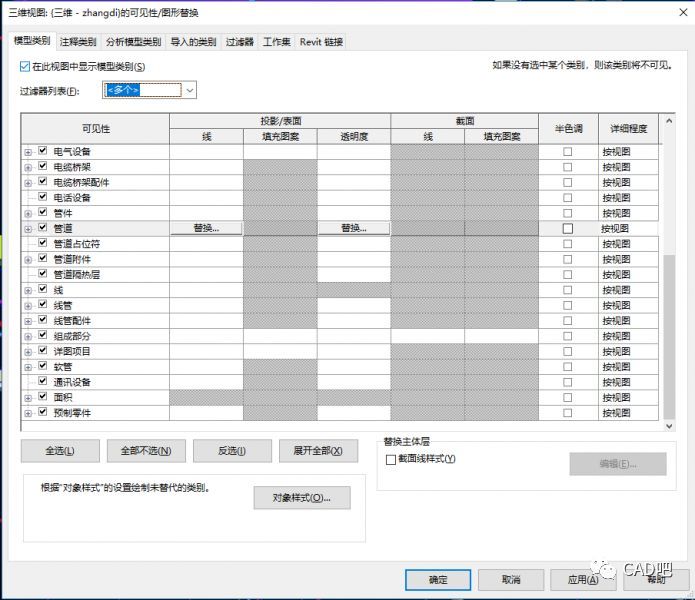Enable halftone for 预制零件 row
The width and height of the screenshot is (695, 600).
pyautogui.click(x=568, y=413)
